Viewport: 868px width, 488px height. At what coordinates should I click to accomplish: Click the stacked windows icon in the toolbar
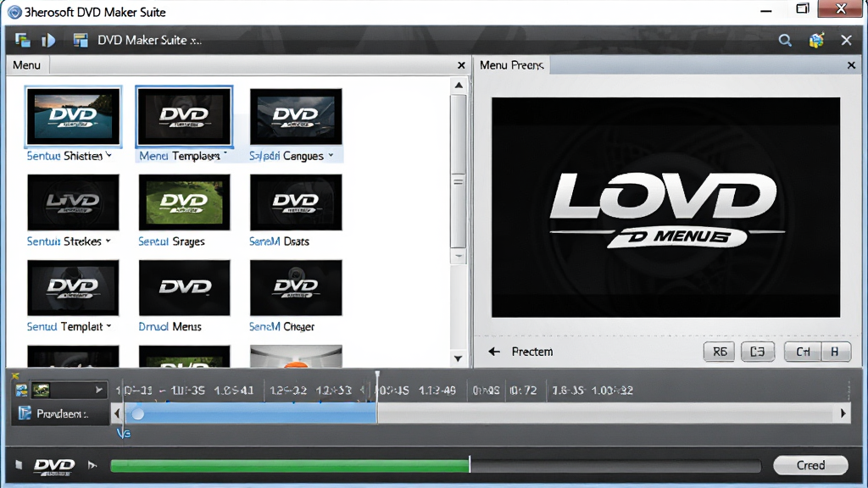[x=23, y=40]
